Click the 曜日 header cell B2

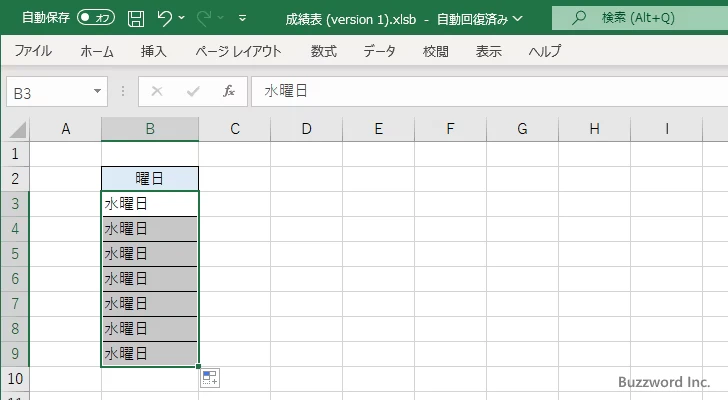(x=150, y=179)
